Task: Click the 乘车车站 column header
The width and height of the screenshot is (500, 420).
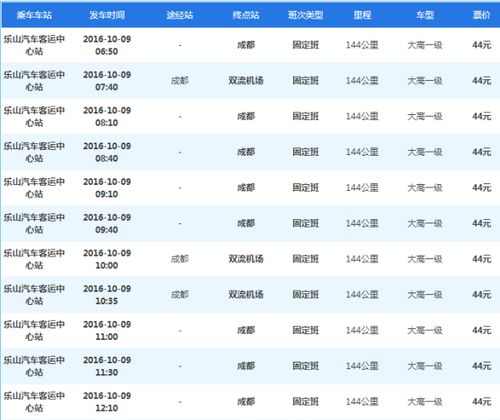Action: tap(34, 15)
